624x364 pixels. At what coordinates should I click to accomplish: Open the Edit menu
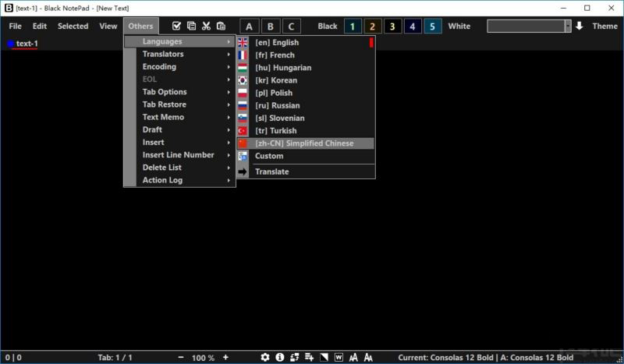click(40, 27)
